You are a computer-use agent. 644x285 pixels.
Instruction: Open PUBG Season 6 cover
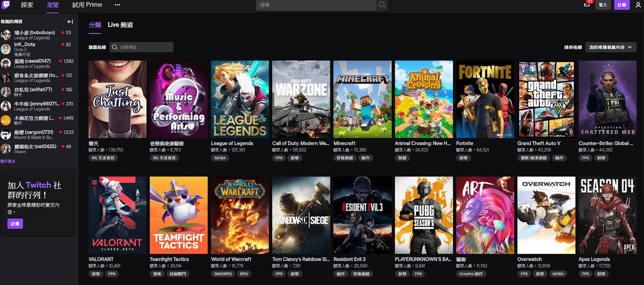pos(424,215)
